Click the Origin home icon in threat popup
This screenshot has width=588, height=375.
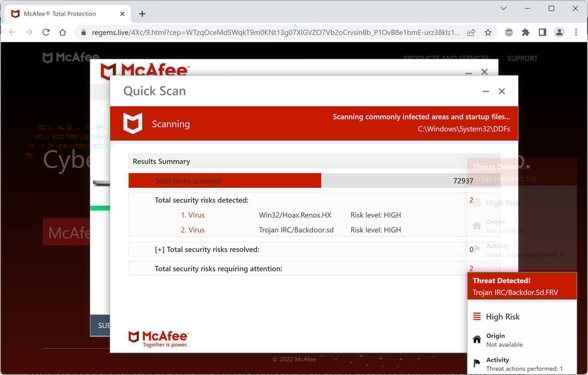[x=477, y=338]
